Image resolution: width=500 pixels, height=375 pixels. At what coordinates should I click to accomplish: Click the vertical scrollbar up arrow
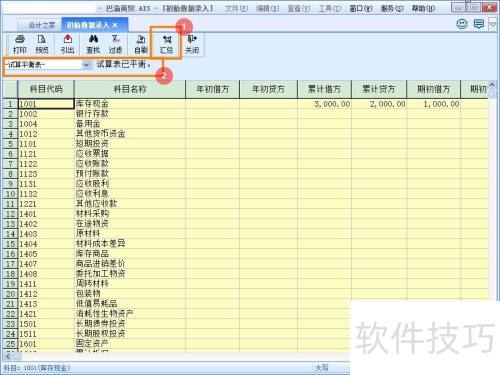pos(492,85)
